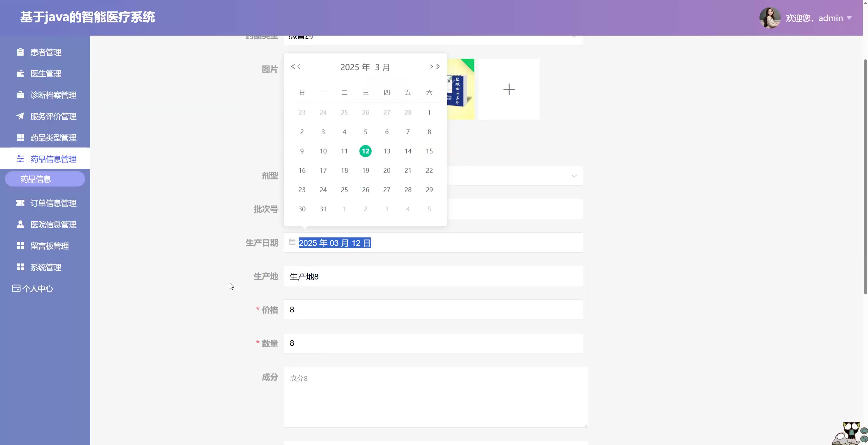Pick March 20 in calendar
868x445 pixels.
[387, 170]
